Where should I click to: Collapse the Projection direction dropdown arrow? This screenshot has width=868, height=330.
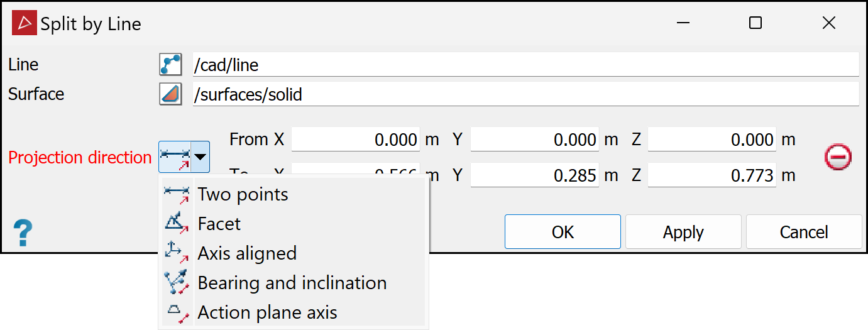point(200,157)
